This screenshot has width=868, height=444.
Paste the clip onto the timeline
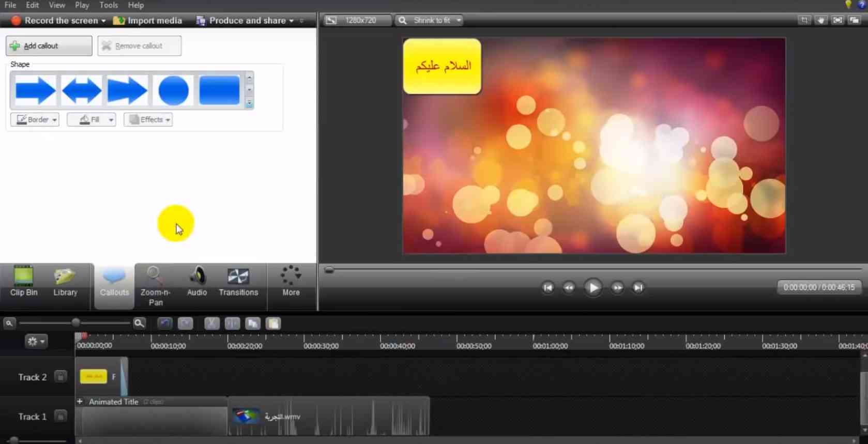pyautogui.click(x=273, y=324)
